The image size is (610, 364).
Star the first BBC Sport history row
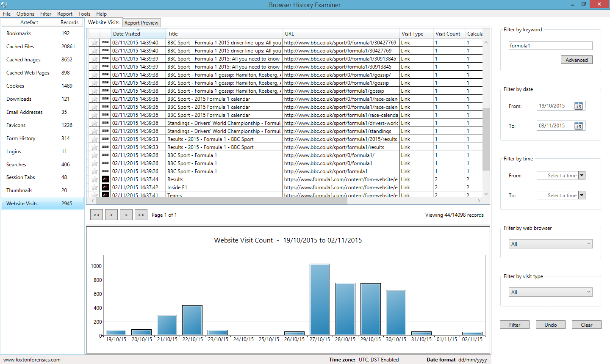pos(94,42)
